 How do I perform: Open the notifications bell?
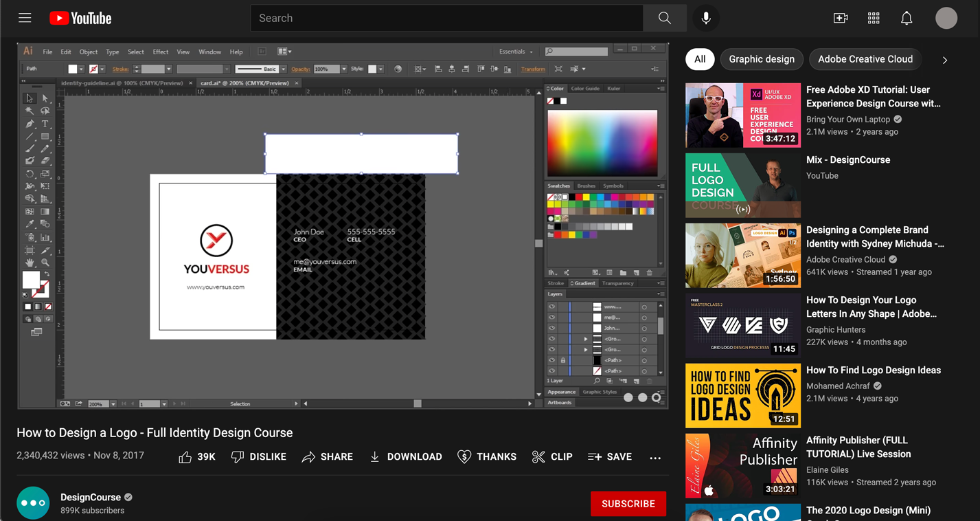[907, 19]
